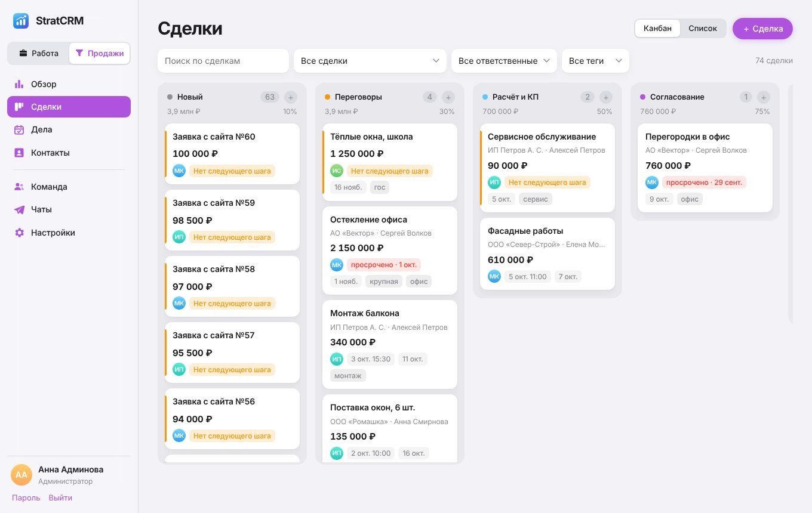Open the Фасадные работы deal card
Image resolution: width=812 pixels, height=513 pixels.
point(548,254)
